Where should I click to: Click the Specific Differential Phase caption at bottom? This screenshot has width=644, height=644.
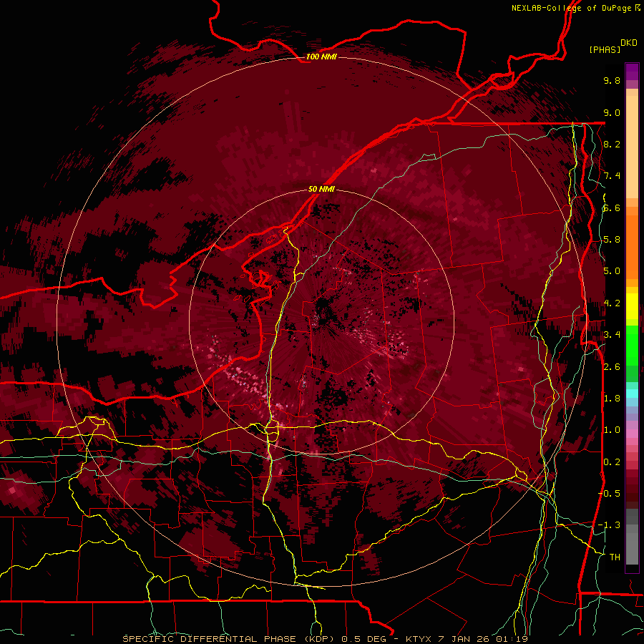326,639
